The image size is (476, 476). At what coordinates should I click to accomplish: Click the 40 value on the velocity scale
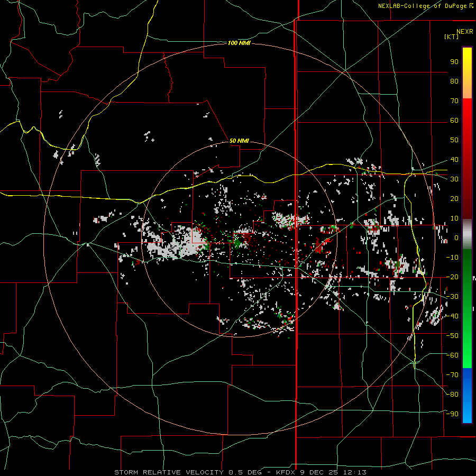pos(454,160)
